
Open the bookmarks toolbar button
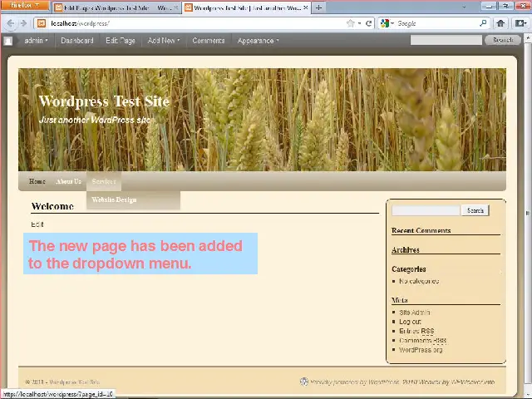point(520,23)
